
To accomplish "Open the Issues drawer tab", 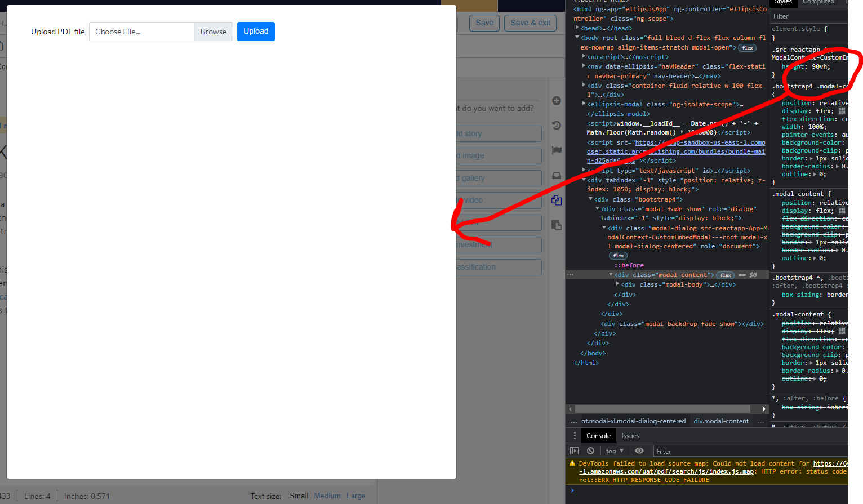I will (630, 436).
